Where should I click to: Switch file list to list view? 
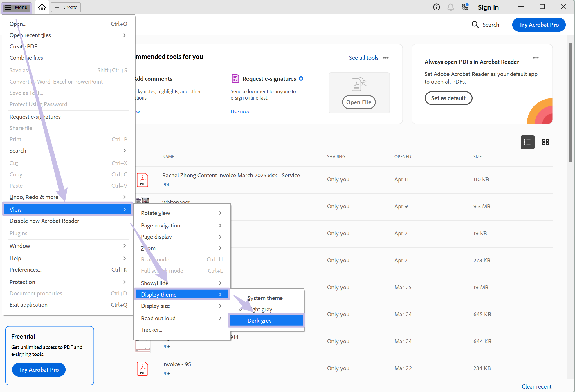527,142
